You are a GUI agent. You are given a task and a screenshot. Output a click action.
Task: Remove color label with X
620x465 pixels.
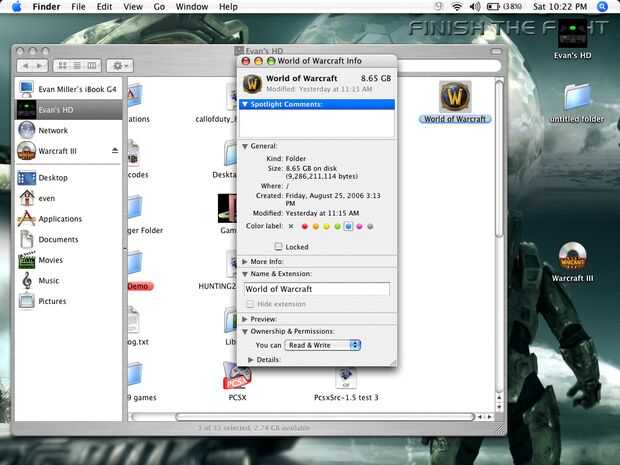(x=291, y=226)
